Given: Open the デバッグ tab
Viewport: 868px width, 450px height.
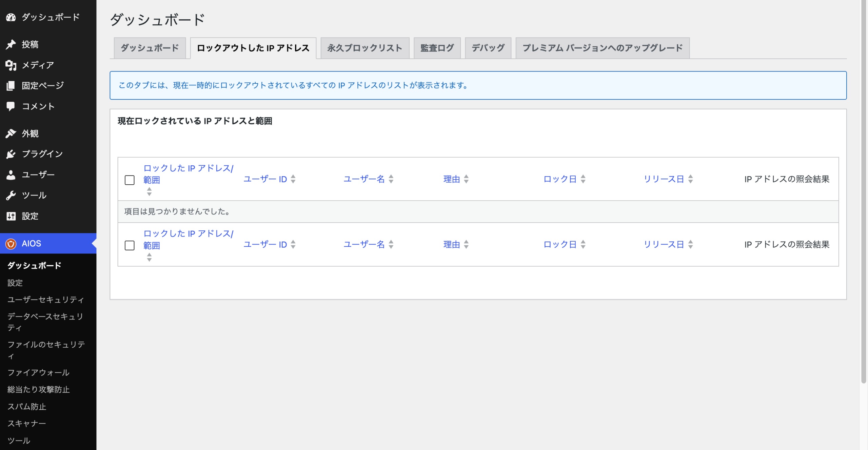Looking at the screenshot, I should tap(488, 48).
